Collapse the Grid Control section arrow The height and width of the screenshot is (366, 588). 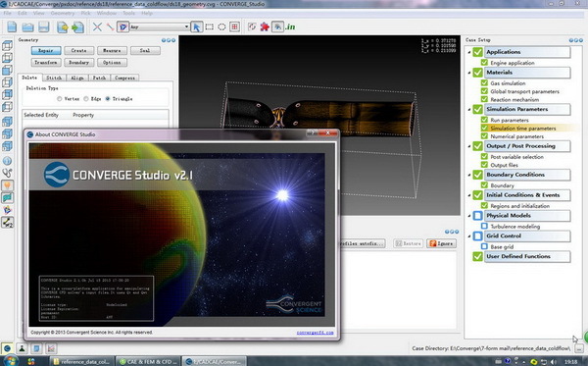tap(468, 236)
